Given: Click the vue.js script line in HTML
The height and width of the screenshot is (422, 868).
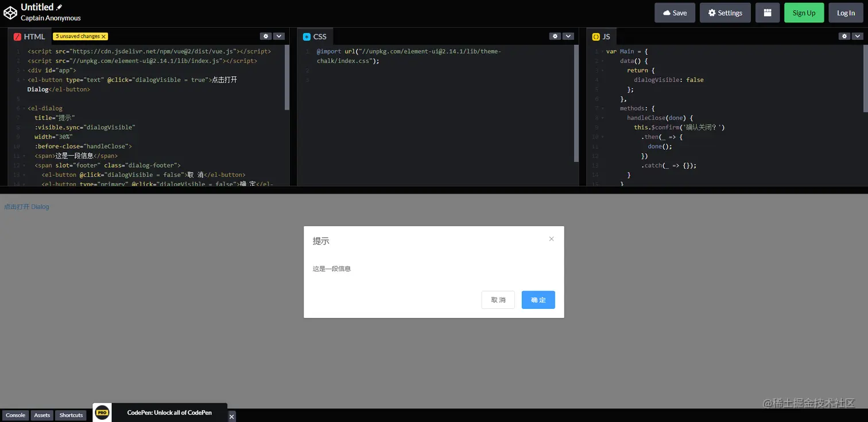Looking at the screenshot, I should tap(149, 51).
